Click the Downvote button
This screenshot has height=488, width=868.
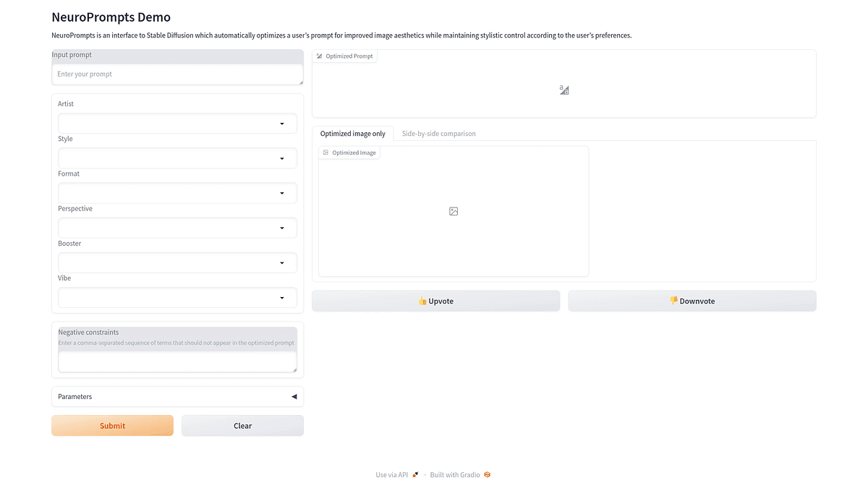[x=692, y=301]
